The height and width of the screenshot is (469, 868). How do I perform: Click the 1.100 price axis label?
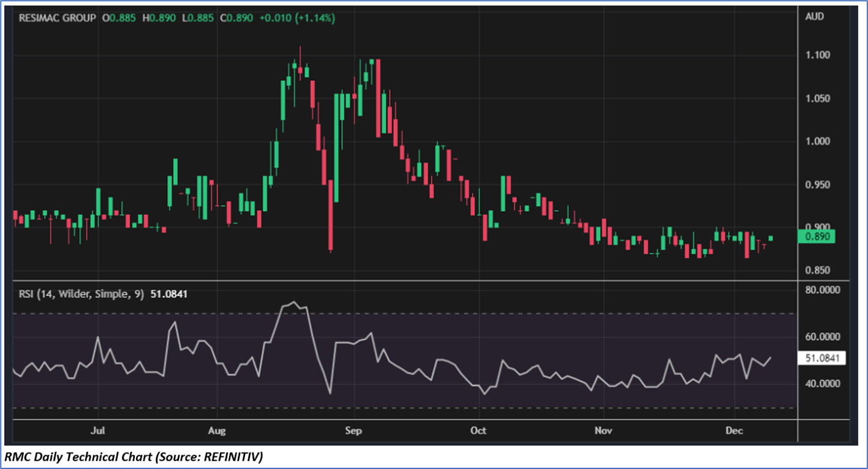point(816,55)
